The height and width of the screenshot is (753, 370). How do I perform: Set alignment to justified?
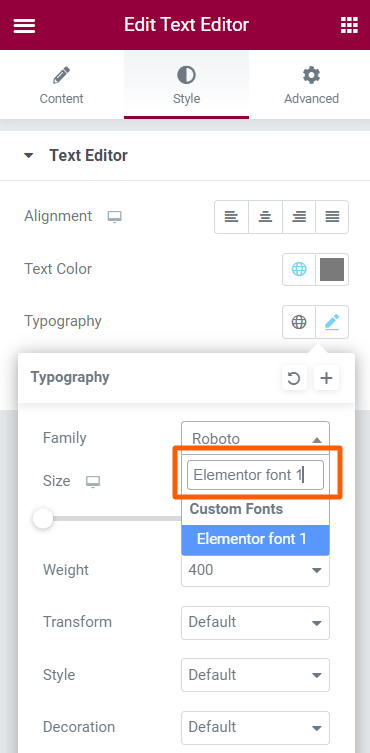pyautogui.click(x=332, y=217)
